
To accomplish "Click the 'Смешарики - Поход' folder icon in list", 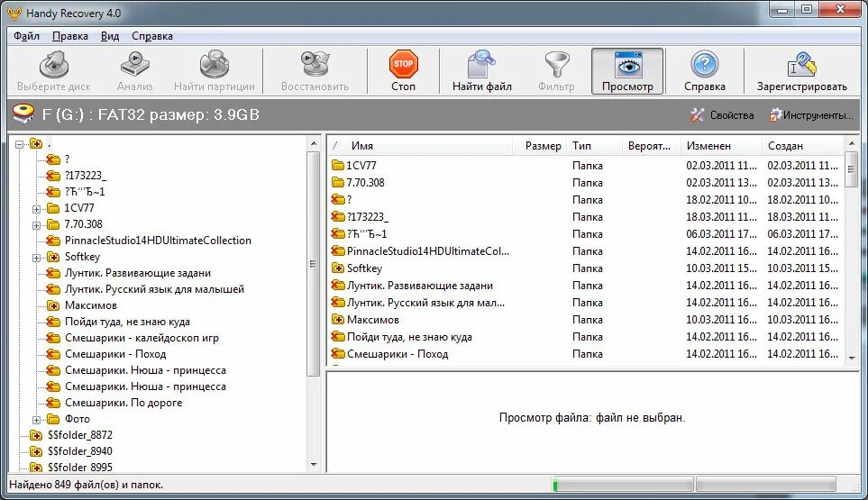I will tap(338, 354).
